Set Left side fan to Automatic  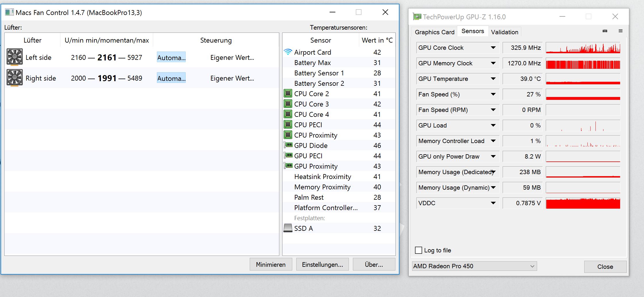(x=171, y=58)
